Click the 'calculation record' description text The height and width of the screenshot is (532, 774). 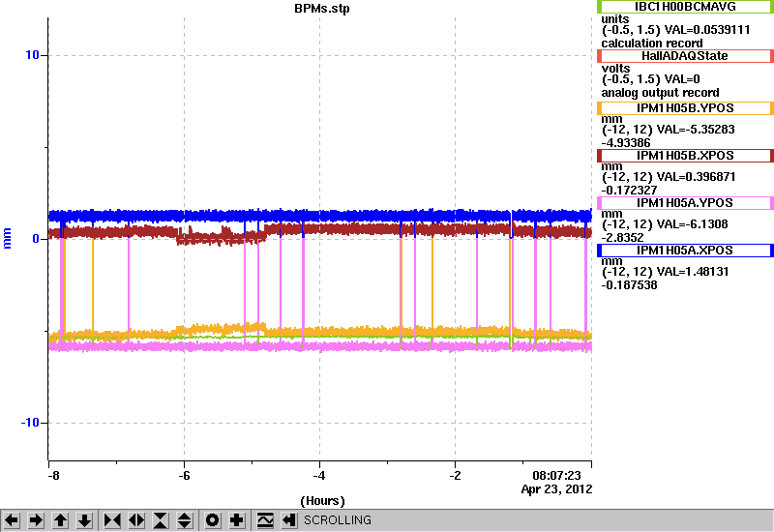coord(651,44)
